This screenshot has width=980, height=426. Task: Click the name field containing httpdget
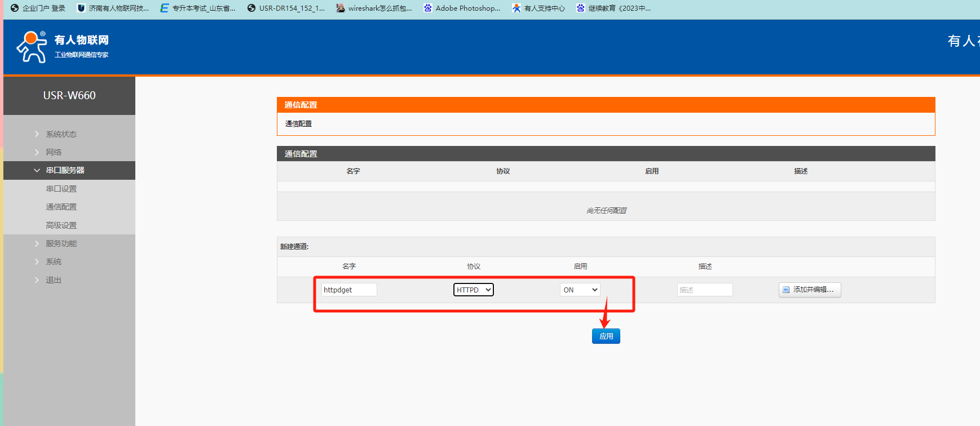click(348, 290)
